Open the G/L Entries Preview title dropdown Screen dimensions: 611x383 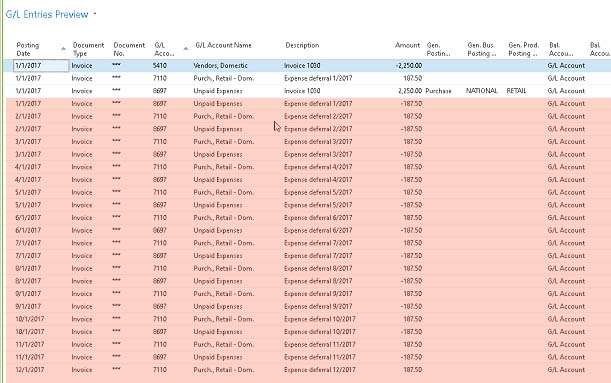95,14
